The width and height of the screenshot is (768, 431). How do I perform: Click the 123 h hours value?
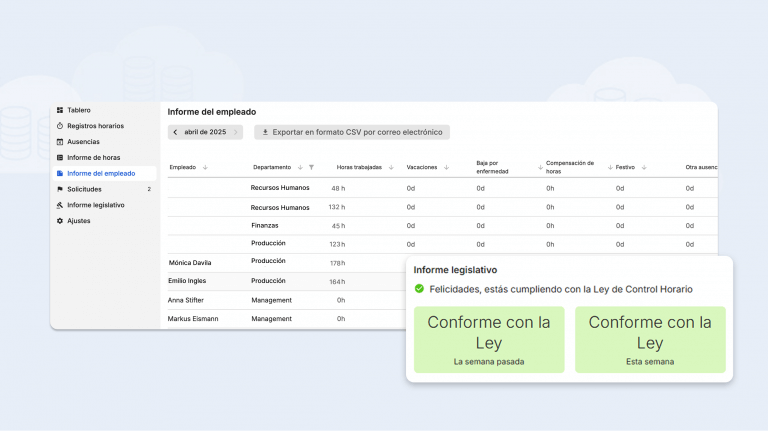tap(337, 244)
